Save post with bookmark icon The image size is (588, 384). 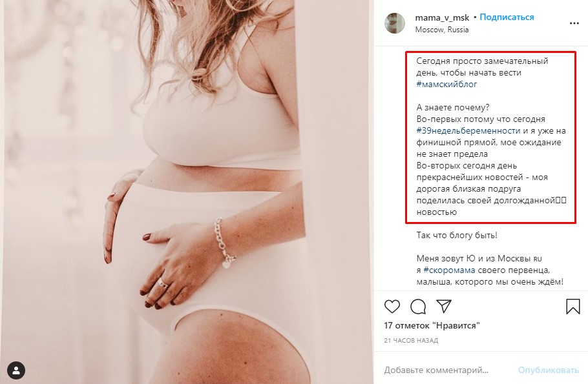pyautogui.click(x=572, y=306)
